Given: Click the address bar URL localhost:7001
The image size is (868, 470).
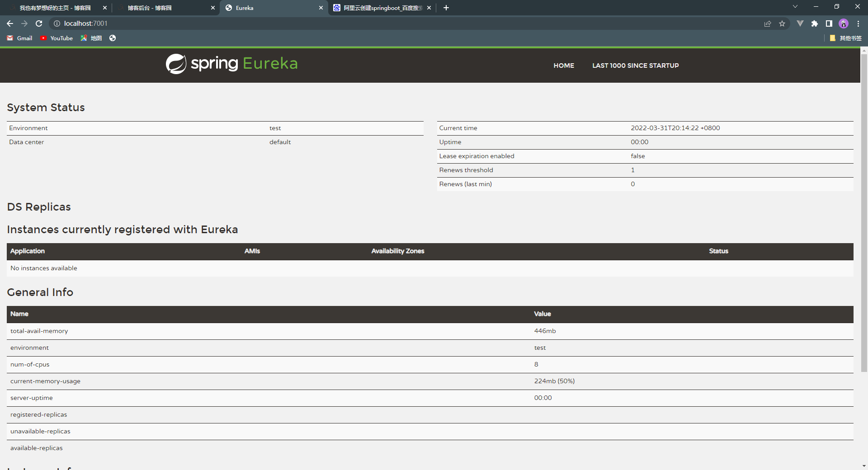Looking at the screenshot, I should (86, 23).
